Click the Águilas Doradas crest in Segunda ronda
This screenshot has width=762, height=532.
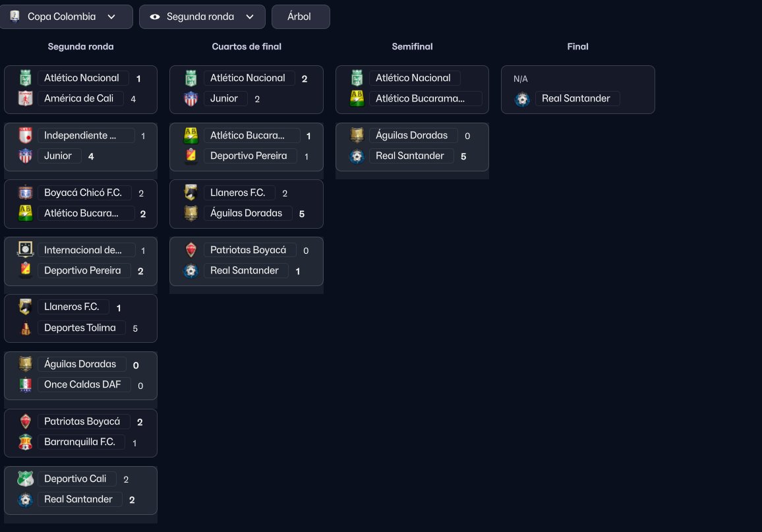(25, 363)
